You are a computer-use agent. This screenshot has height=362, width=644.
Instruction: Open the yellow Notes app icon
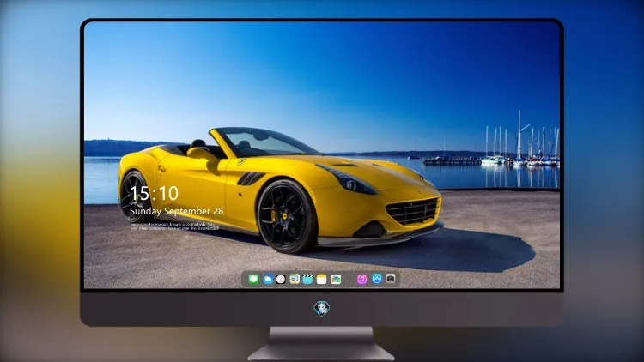(x=322, y=280)
